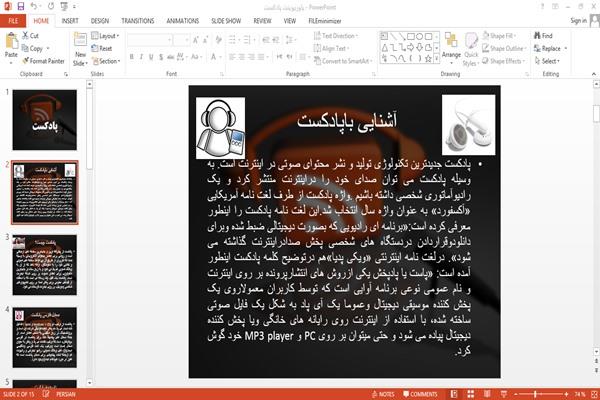Switch to the TRANSITIONS tab
This screenshot has height=400, width=600.
click(138, 21)
